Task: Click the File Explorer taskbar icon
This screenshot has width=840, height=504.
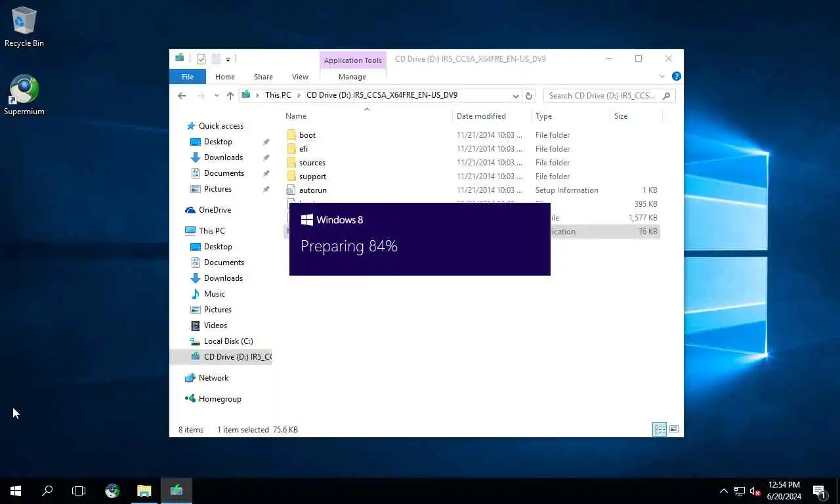Action: tap(144, 490)
